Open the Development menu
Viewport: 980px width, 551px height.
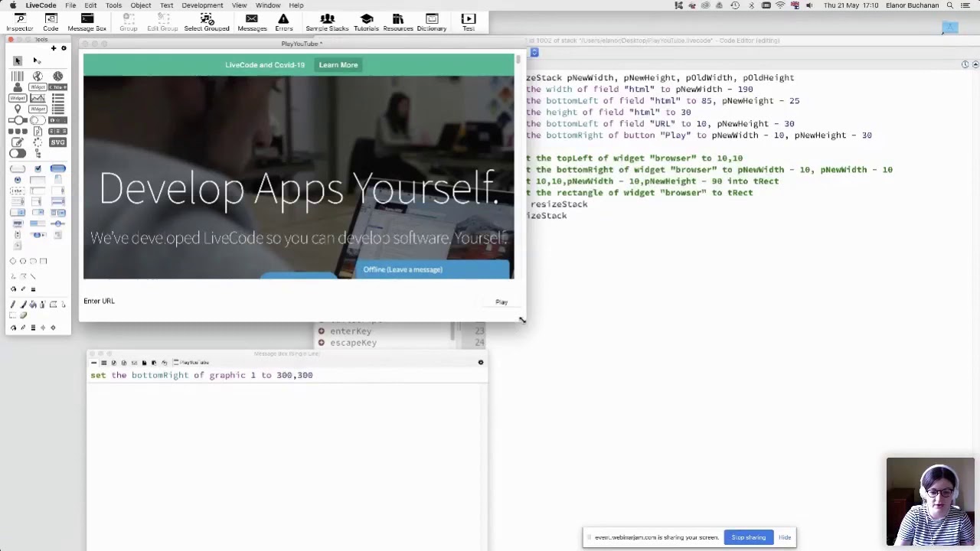coord(202,5)
